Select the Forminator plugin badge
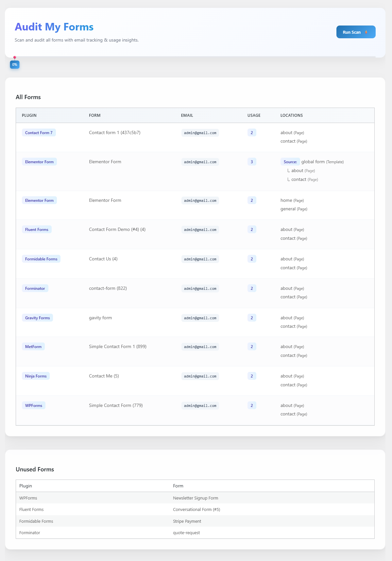Viewport: 392px width, 561px height. coord(35,288)
